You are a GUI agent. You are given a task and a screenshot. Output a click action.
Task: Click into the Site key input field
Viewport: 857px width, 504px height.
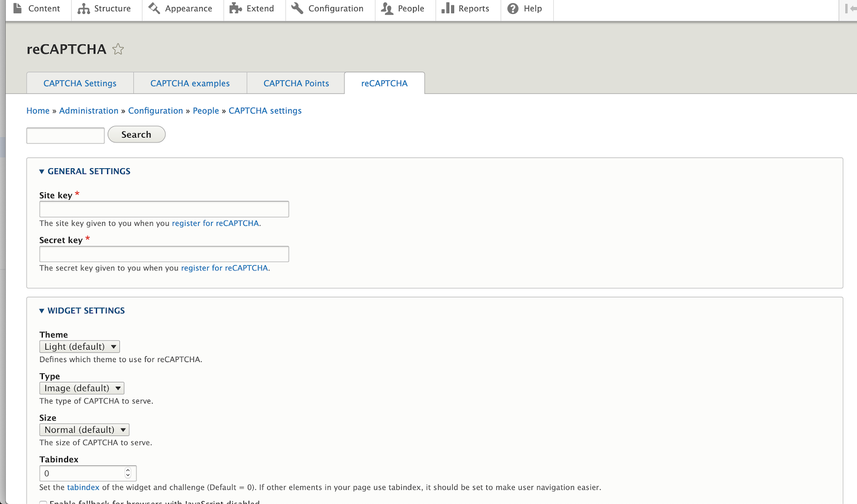pyautogui.click(x=164, y=209)
